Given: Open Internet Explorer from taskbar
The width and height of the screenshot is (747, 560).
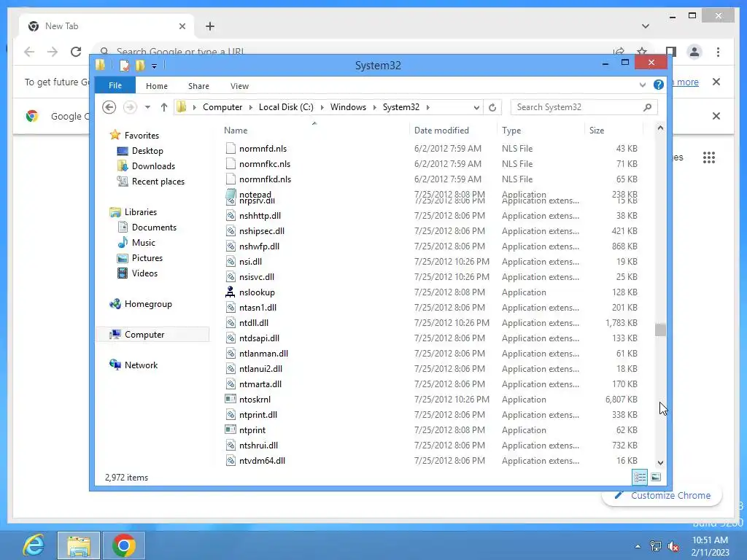Looking at the screenshot, I should tap(34, 545).
